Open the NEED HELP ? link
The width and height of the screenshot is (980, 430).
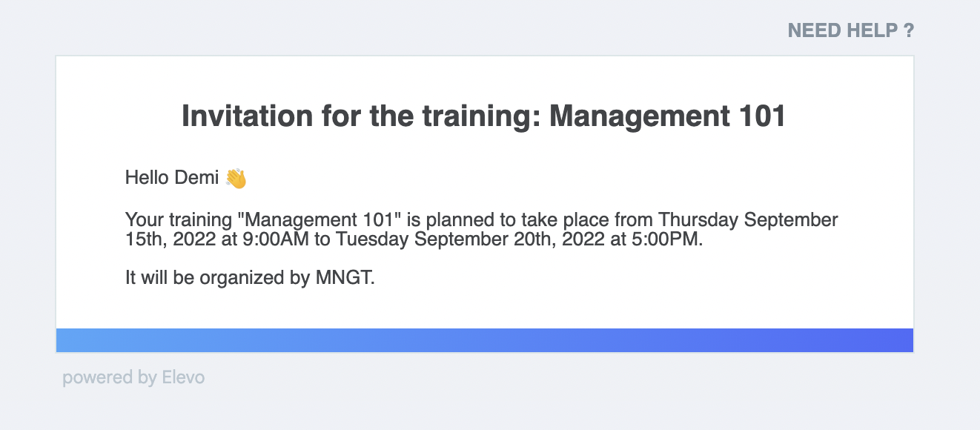coord(850,30)
